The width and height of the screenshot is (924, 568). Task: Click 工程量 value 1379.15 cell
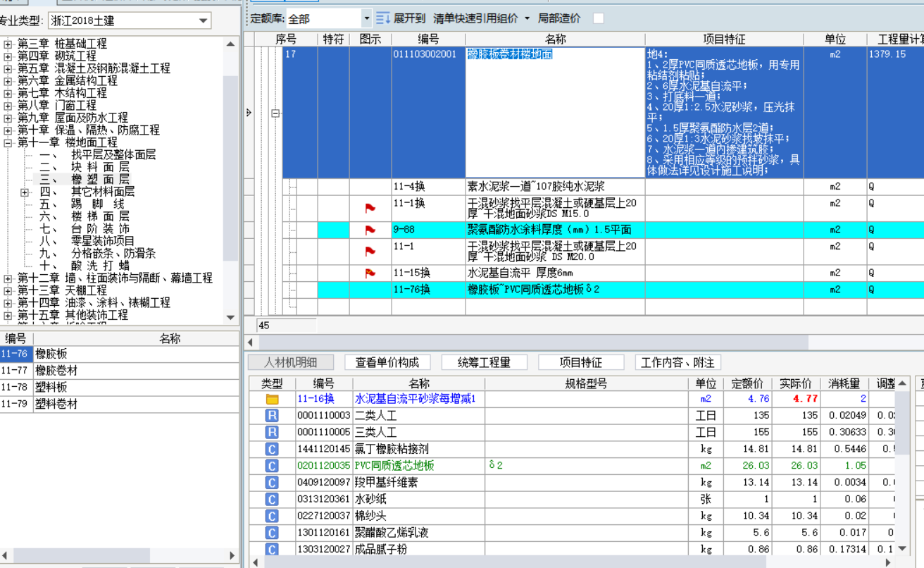point(895,113)
